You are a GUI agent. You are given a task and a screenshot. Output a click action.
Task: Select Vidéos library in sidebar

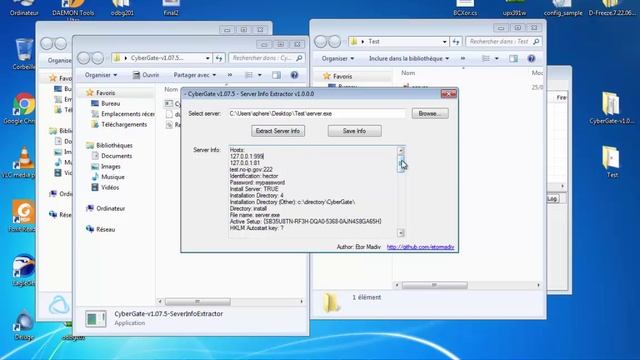click(105, 188)
